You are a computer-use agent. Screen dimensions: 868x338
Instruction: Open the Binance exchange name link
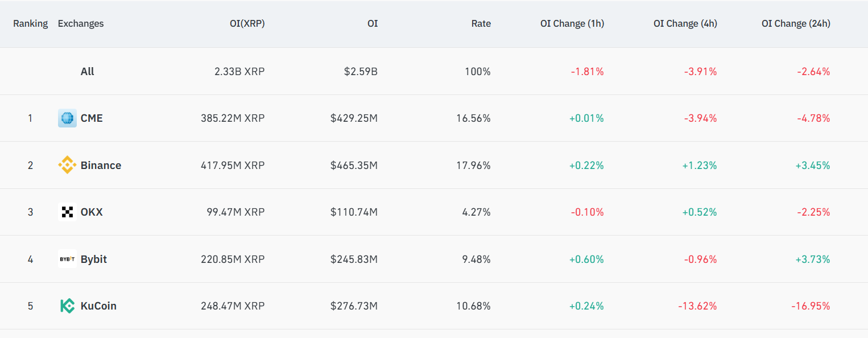[x=101, y=166]
